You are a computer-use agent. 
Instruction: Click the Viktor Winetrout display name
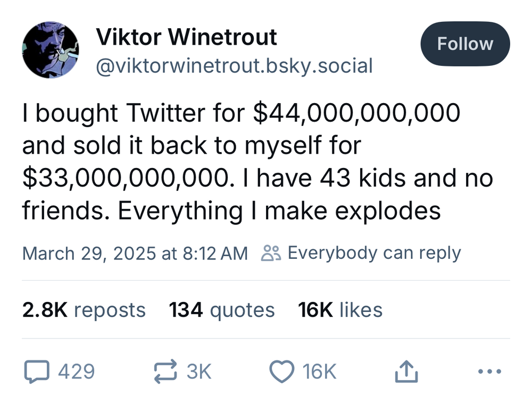[x=186, y=37]
